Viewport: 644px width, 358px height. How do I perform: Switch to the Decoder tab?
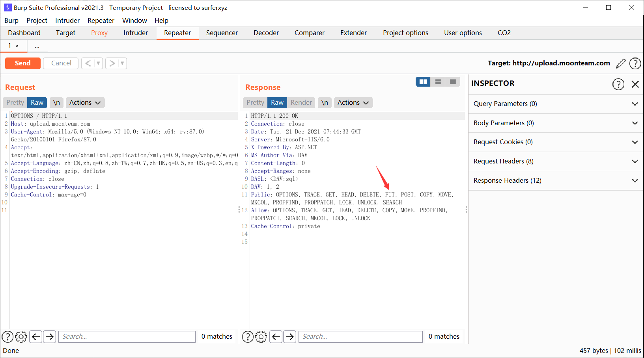click(266, 33)
